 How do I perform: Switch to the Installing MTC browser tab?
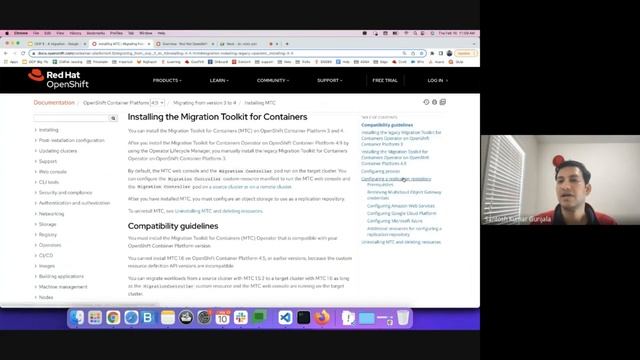point(121,44)
